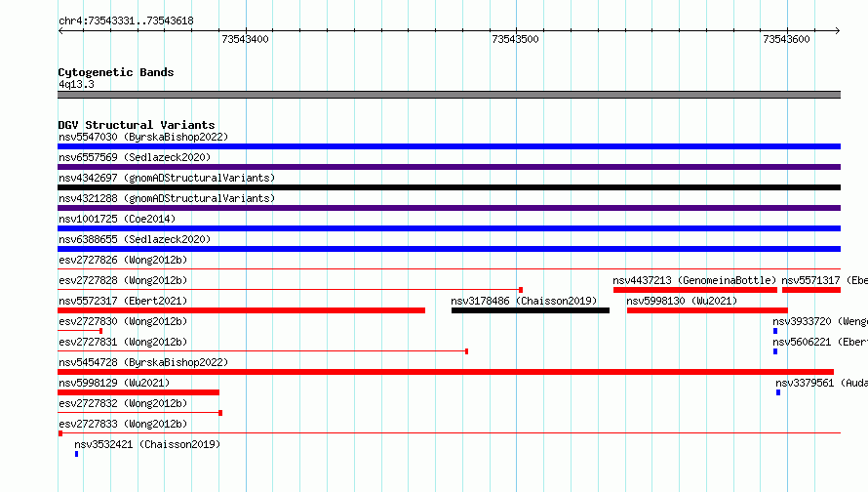
Task: Click the nsv3178486 (Chaisson2019) label
Action: pyautogui.click(x=524, y=301)
